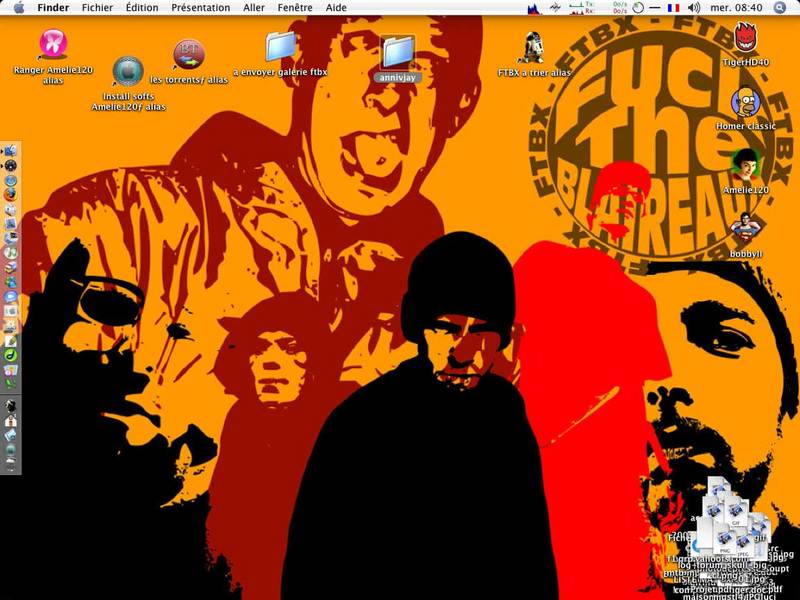Click the Finder icon in the Dock

(11, 151)
